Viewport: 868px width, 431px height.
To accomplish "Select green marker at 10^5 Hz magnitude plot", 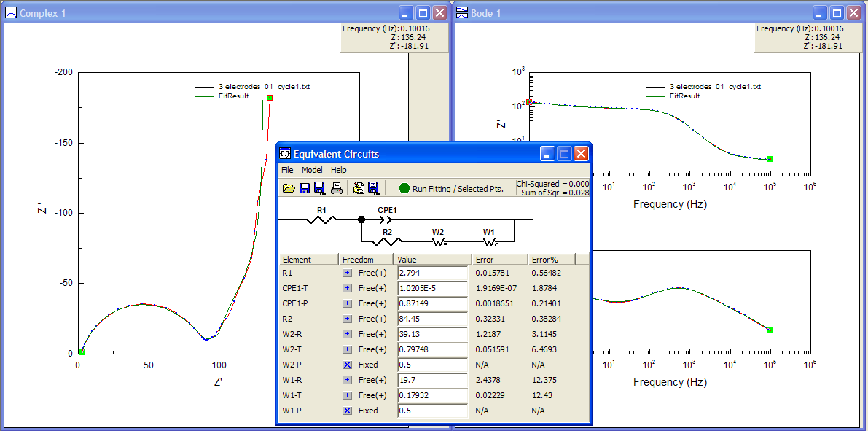I will click(770, 159).
